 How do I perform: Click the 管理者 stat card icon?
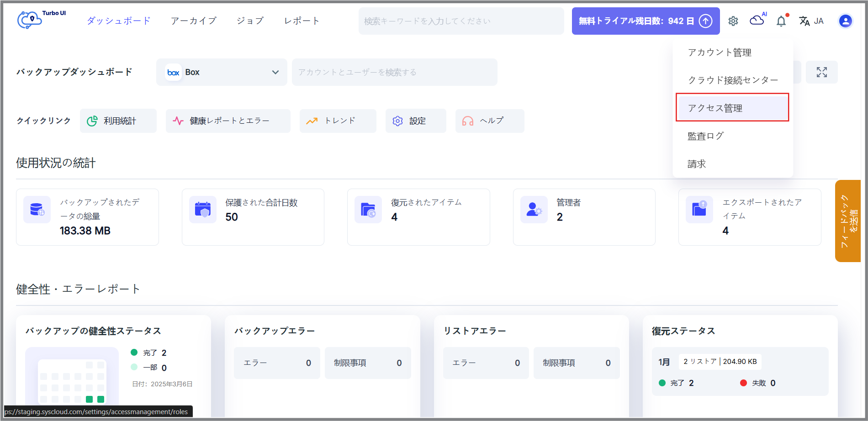click(534, 210)
